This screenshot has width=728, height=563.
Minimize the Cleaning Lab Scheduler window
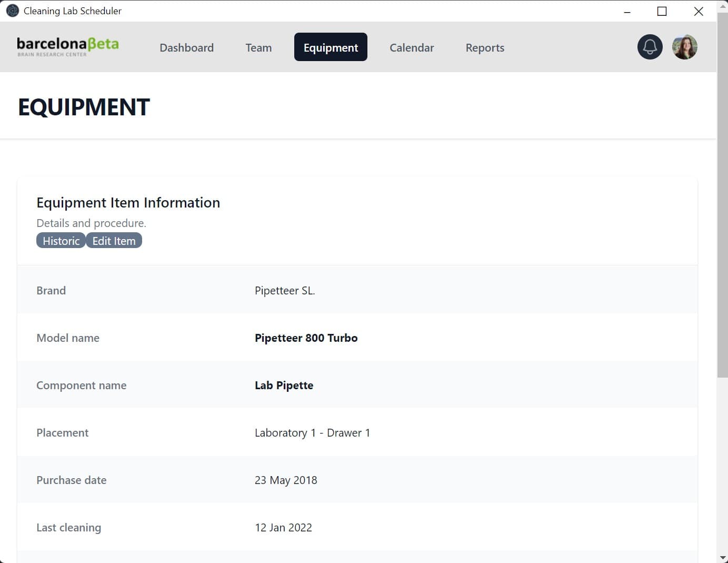pos(627,11)
